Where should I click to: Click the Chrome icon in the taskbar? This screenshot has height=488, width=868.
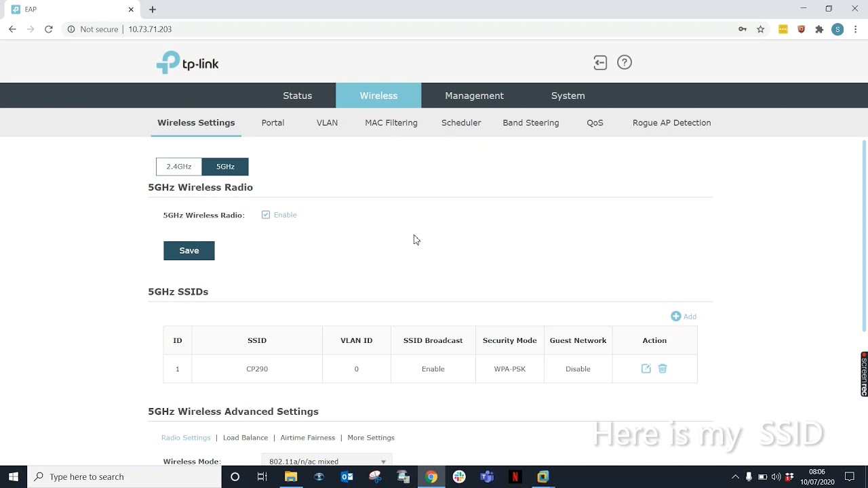(431, 476)
